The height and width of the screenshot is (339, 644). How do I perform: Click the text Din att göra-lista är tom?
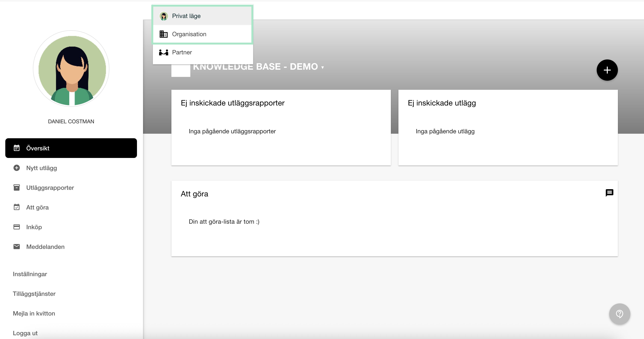pos(224,222)
